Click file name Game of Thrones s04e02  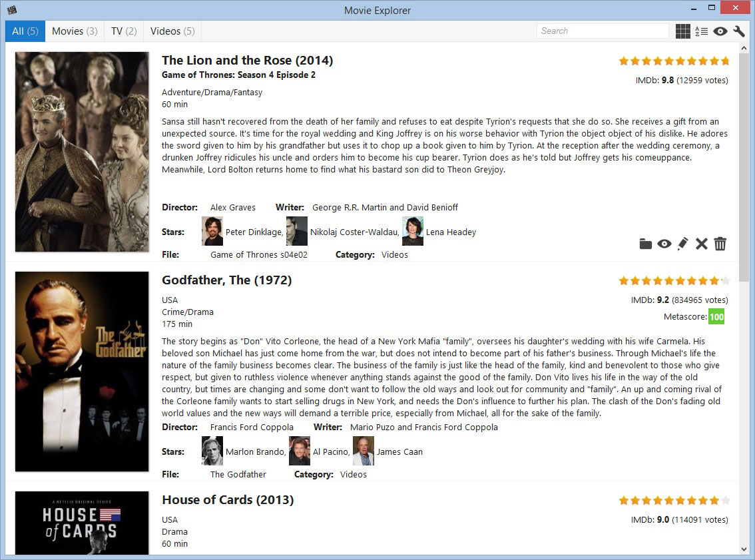click(259, 255)
